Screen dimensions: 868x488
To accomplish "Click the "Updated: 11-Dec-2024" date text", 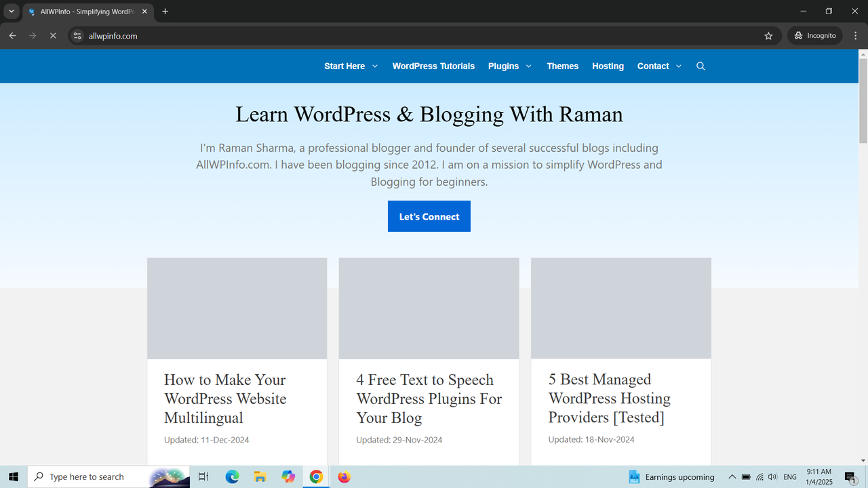I will pyautogui.click(x=207, y=440).
